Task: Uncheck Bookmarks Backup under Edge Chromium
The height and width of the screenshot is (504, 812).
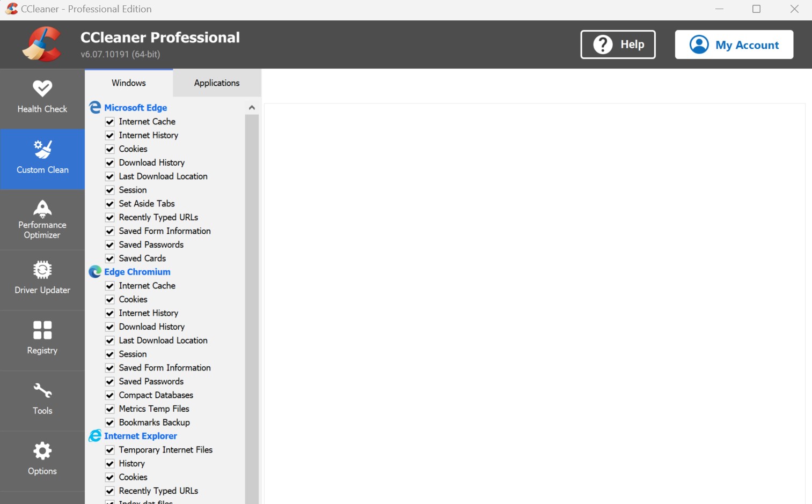Action: click(x=110, y=423)
